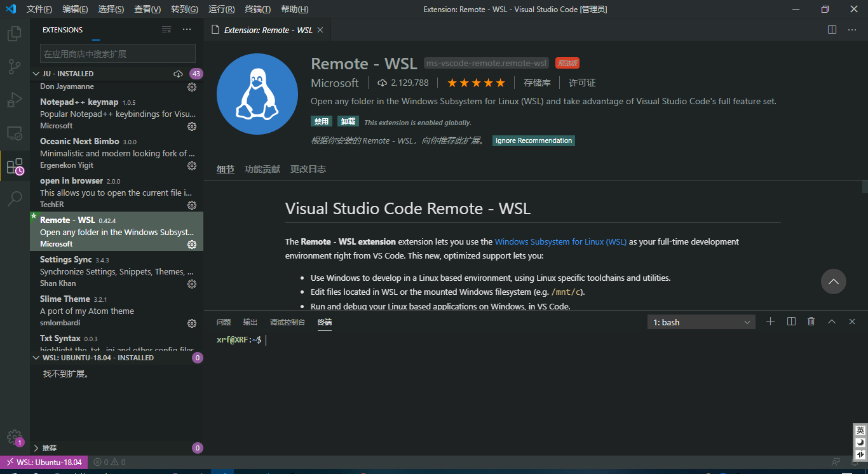This screenshot has width=868, height=474.
Task: Click the WSL: Ubuntu-18.04 remote indicator
Action: coord(44,462)
